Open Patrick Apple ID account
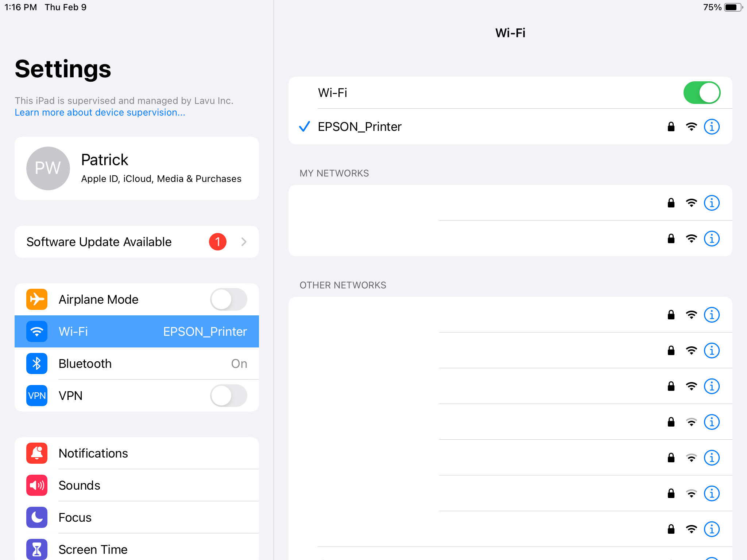747x560 pixels. coord(160,168)
